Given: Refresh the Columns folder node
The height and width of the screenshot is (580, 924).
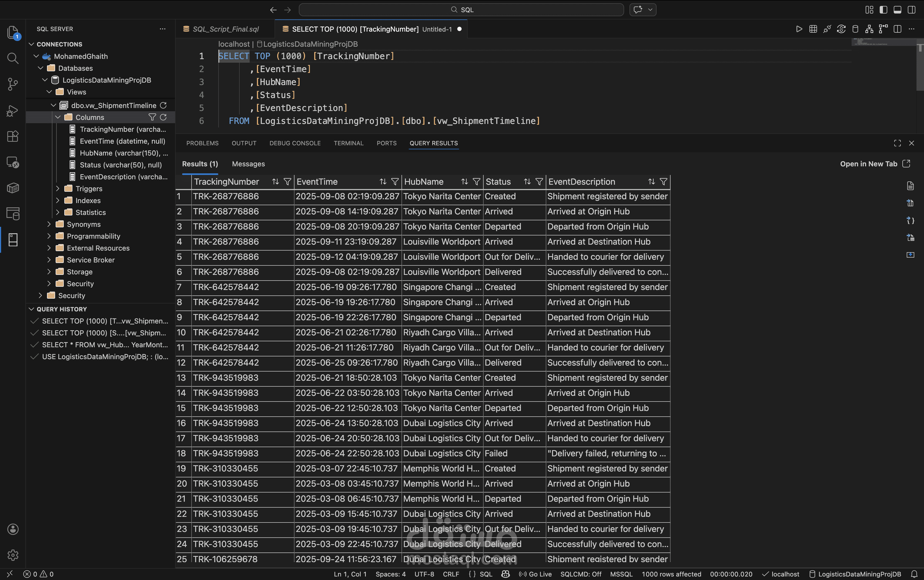Looking at the screenshot, I should (163, 117).
